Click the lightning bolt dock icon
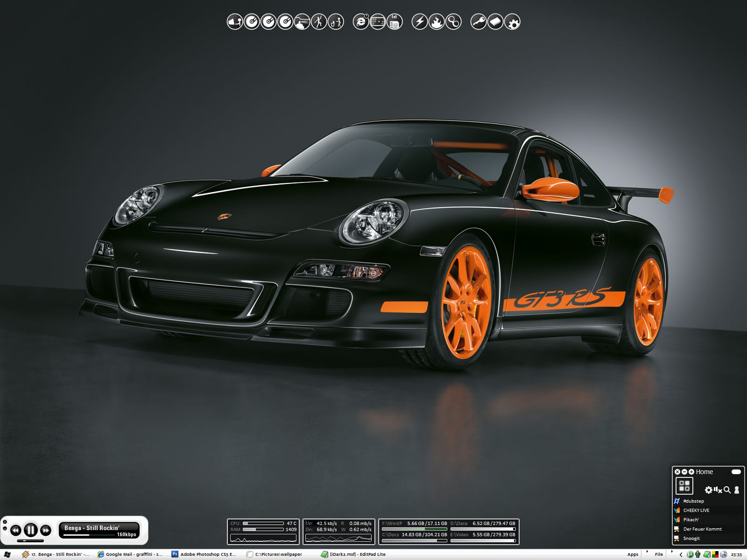 pyautogui.click(x=420, y=21)
